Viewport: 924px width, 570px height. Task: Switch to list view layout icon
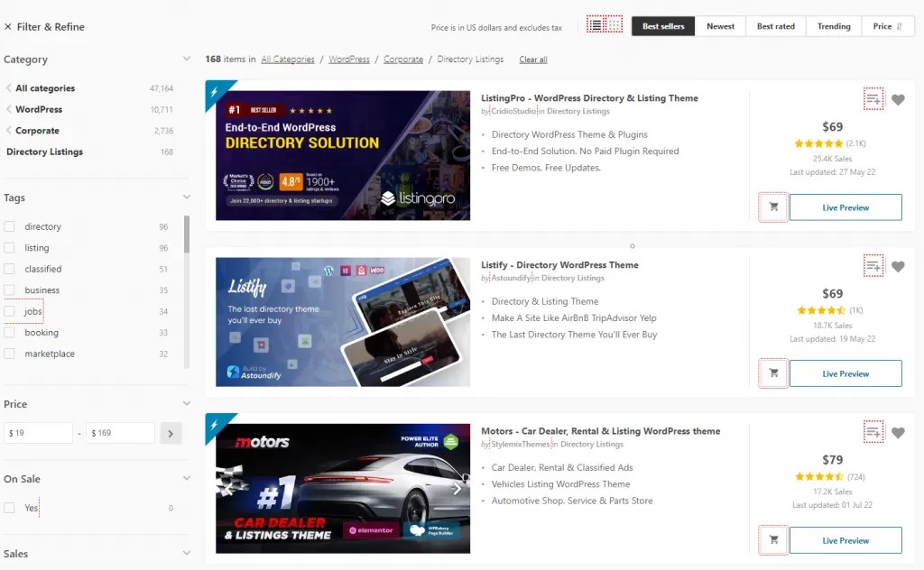pos(596,25)
